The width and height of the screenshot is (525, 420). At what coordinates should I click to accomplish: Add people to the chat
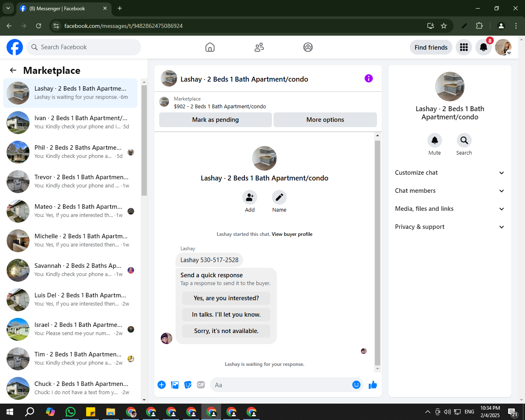click(250, 198)
